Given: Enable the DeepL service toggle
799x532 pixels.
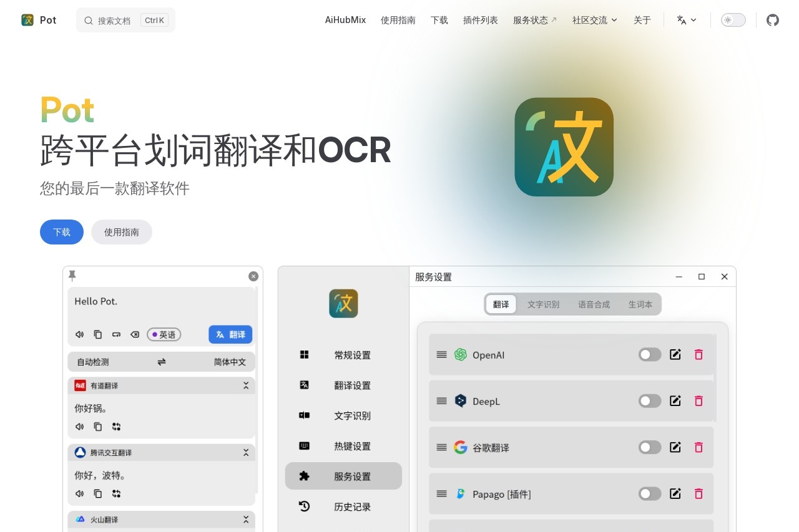Looking at the screenshot, I should [x=650, y=400].
